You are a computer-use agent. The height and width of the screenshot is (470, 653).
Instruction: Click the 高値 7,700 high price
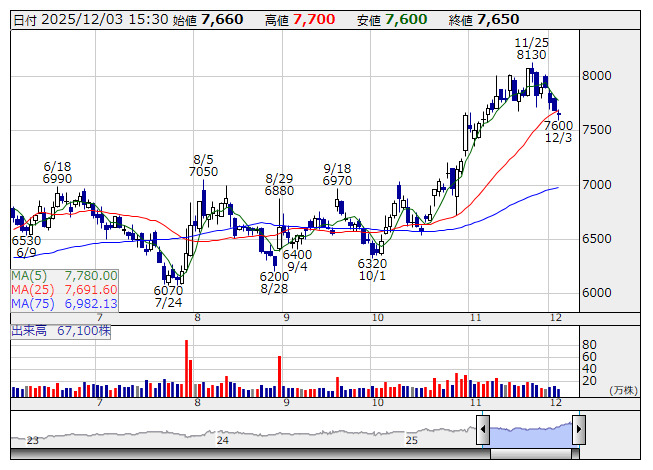300,20
